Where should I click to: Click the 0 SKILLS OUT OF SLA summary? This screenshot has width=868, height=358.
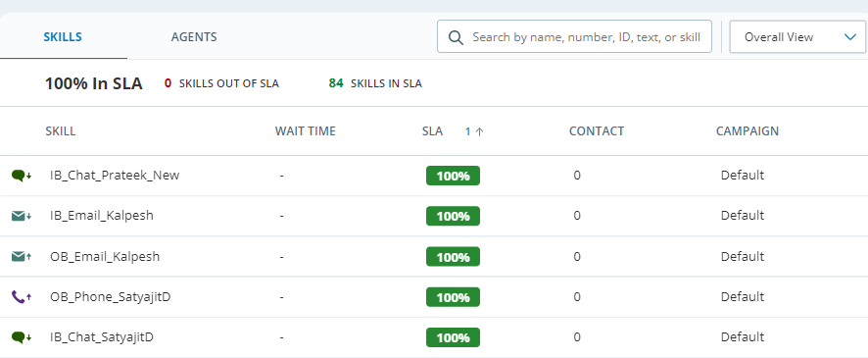[x=221, y=83]
